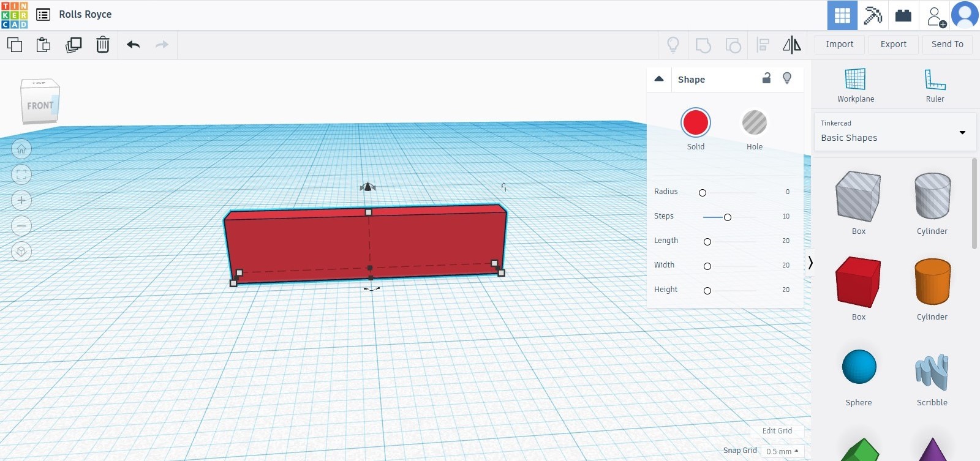Open the Blocks pickaxe mode
Viewport: 980px width, 461px height.
click(x=873, y=15)
